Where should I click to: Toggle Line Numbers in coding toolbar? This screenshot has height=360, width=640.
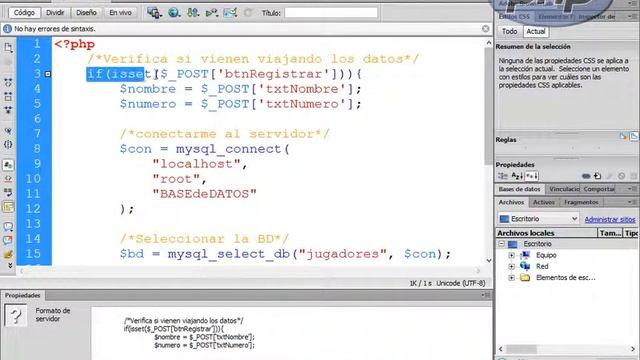click(x=8, y=165)
